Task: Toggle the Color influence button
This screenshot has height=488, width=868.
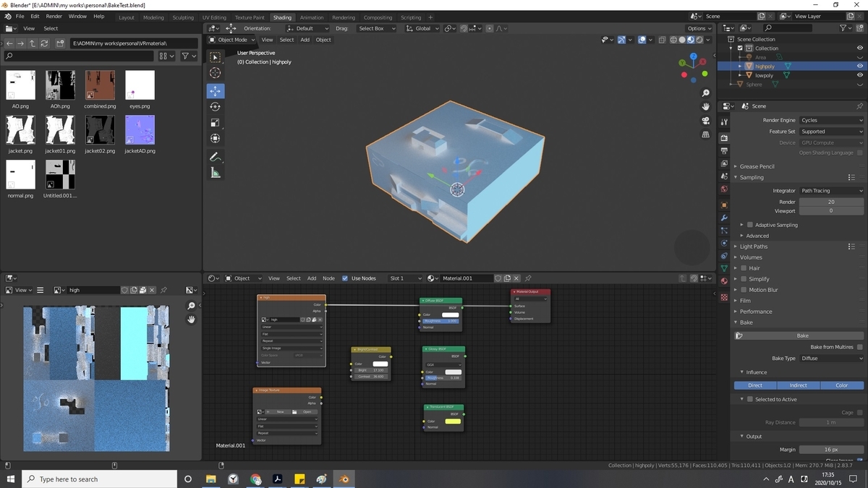Action: point(842,385)
